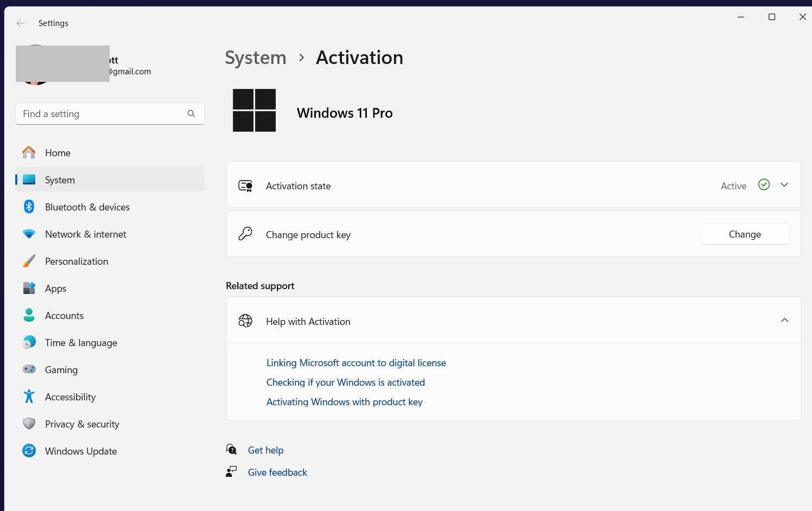This screenshot has height=511, width=812.
Task: Go to Accounts settings
Action: [x=64, y=316]
